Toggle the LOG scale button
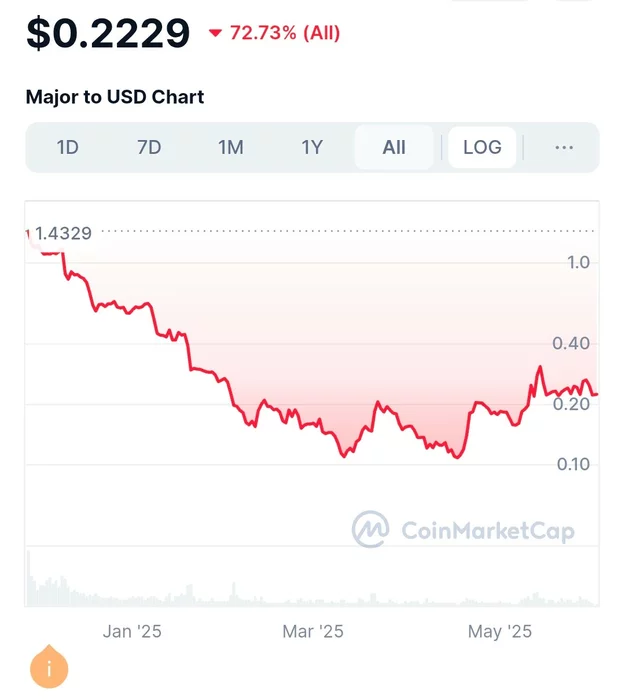This screenshot has height=700, width=625. [x=482, y=148]
